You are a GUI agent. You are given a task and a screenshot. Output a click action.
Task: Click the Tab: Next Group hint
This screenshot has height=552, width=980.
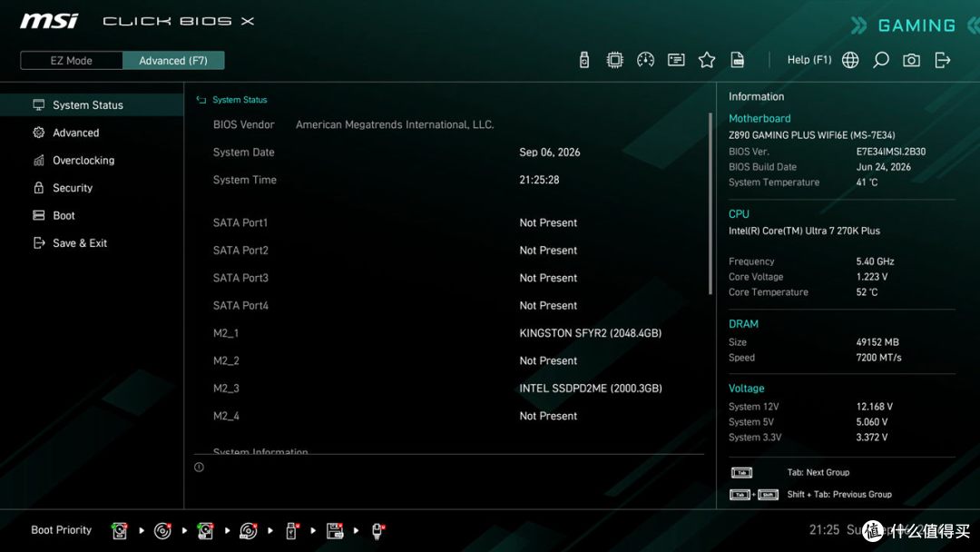point(818,473)
